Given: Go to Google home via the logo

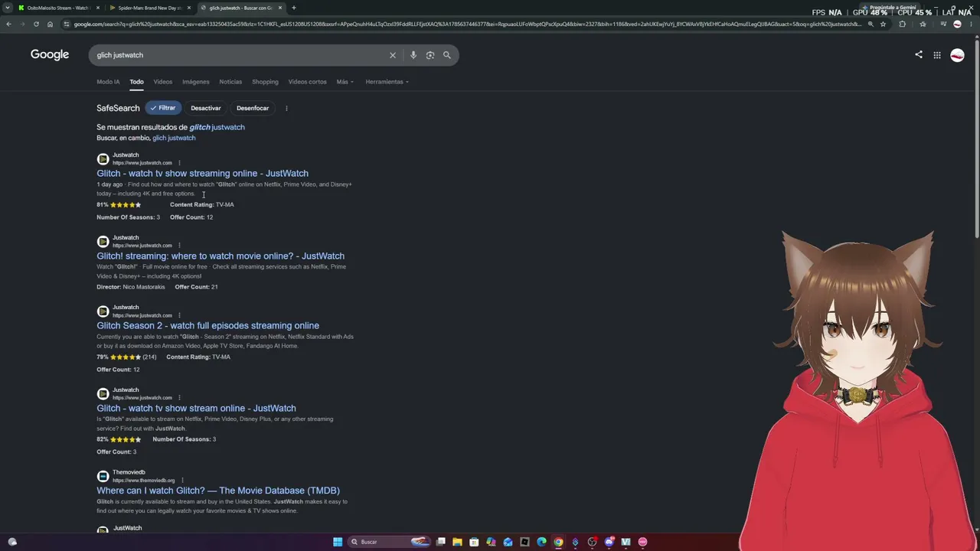Looking at the screenshot, I should click(x=50, y=54).
